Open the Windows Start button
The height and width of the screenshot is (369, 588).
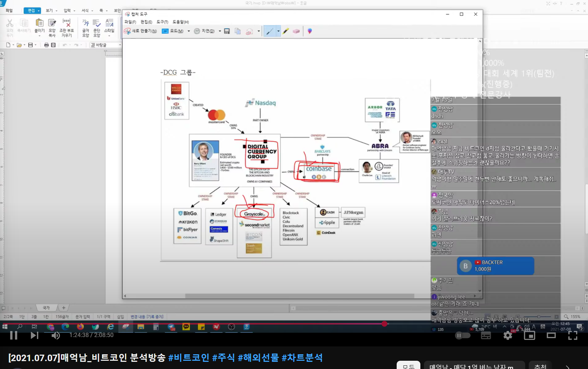(x=5, y=327)
